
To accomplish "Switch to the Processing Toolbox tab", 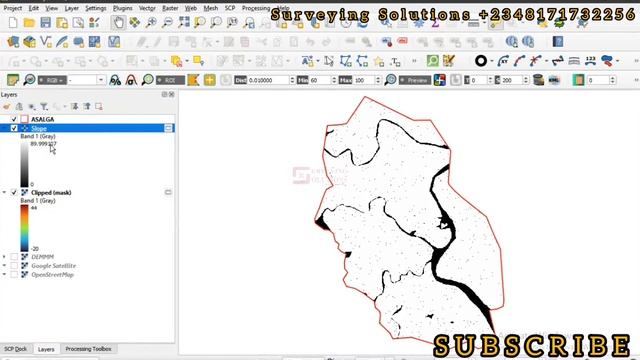I will 88,349.
